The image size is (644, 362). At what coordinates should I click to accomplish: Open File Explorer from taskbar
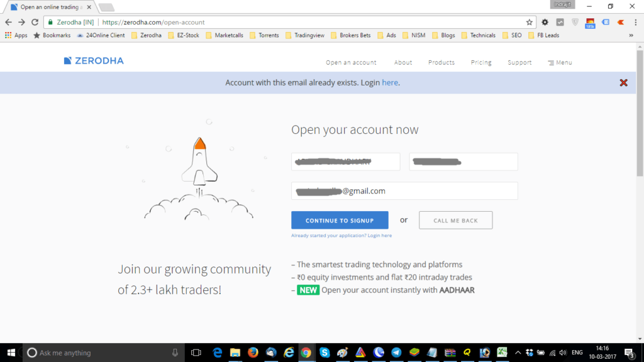(235, 353)
